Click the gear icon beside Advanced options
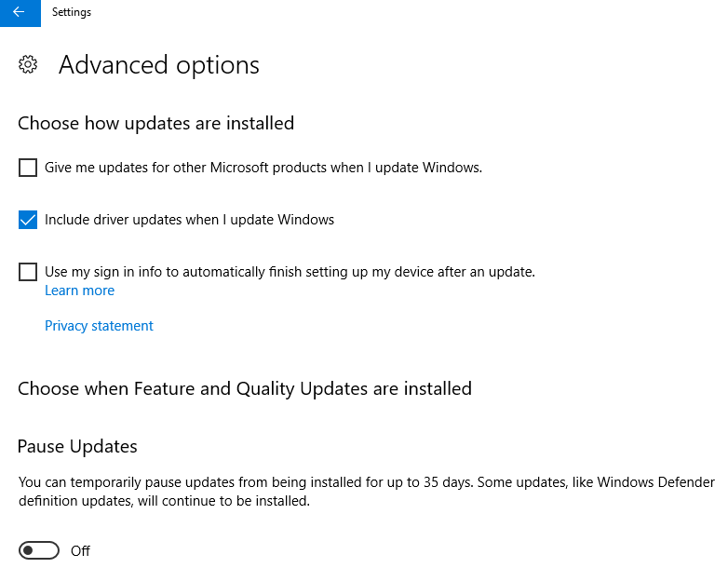728x568 pixels. pos(28,64)
